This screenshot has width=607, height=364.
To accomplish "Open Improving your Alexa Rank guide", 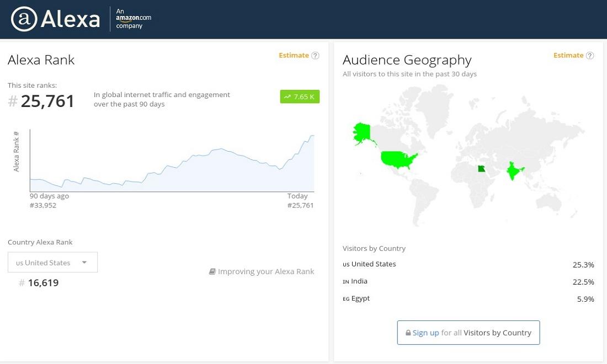I will (266, 271).
